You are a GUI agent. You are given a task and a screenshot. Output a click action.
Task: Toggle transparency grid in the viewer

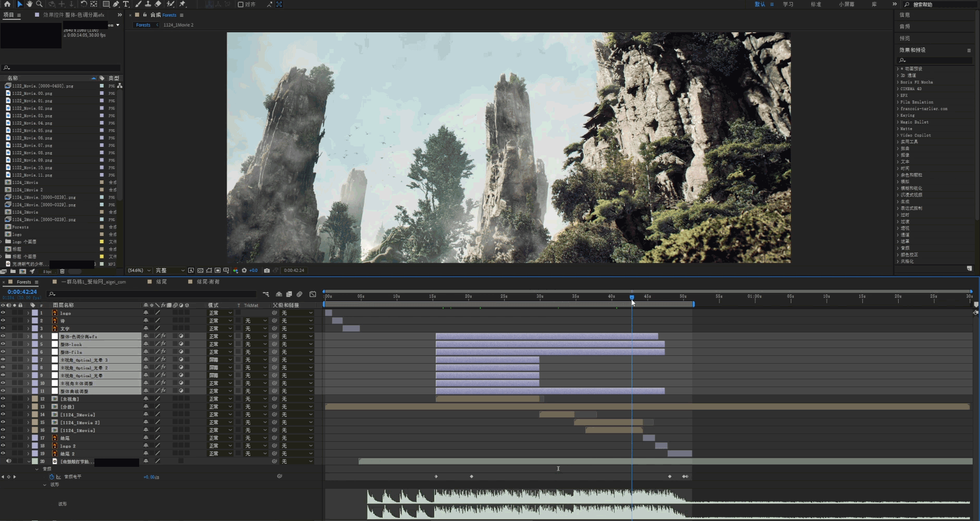(200, 270)
